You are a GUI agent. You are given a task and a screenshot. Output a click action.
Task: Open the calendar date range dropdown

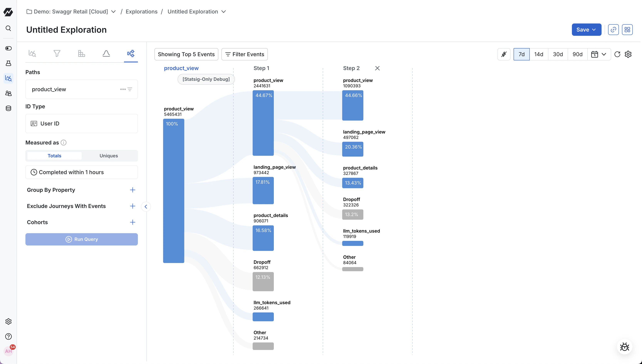(599, 54)
